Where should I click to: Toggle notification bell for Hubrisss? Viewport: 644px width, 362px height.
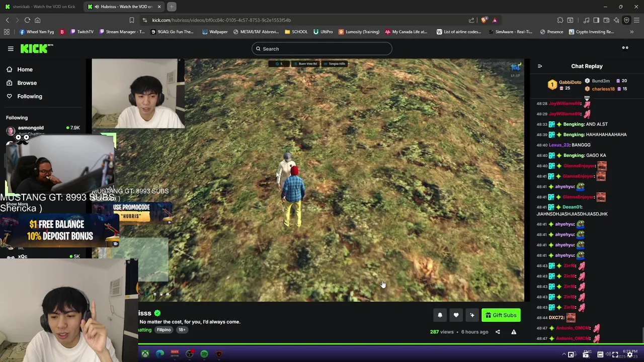coord(440,315)
